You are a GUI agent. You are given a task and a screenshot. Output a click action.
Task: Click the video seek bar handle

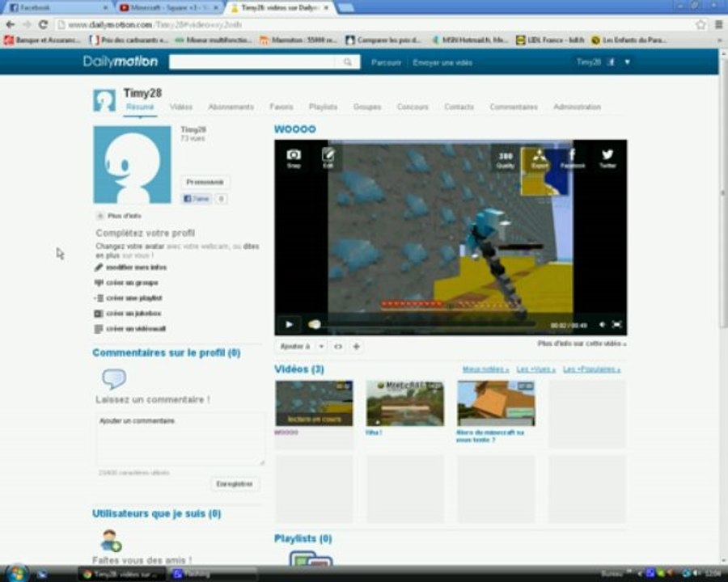[315, 324]
